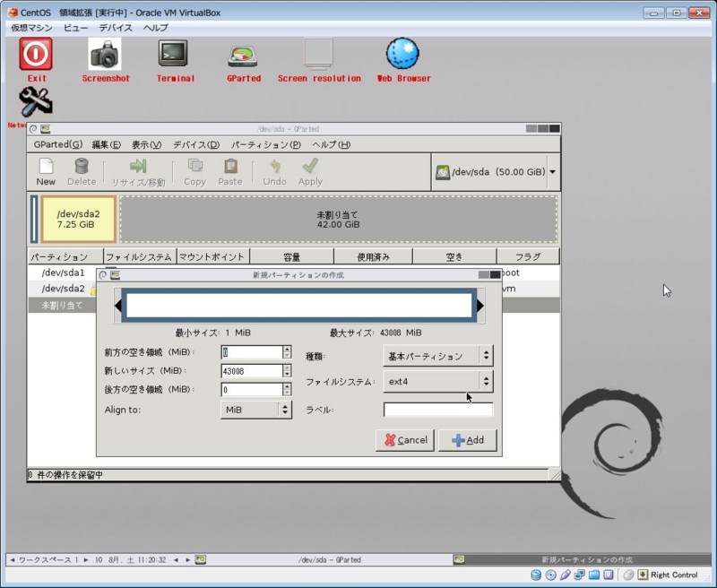The width and height of the screenshot is (717, 588).
Task: Open the 種類 基本パーティション dropdown
Action: tap(438, 356)
